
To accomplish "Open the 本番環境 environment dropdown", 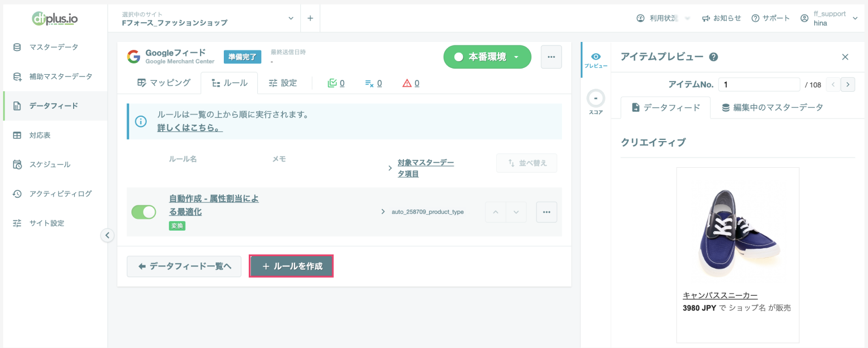I will 487,57.
